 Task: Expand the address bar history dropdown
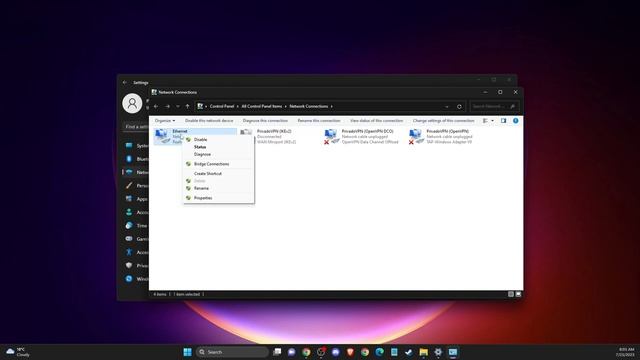[447, 107]
